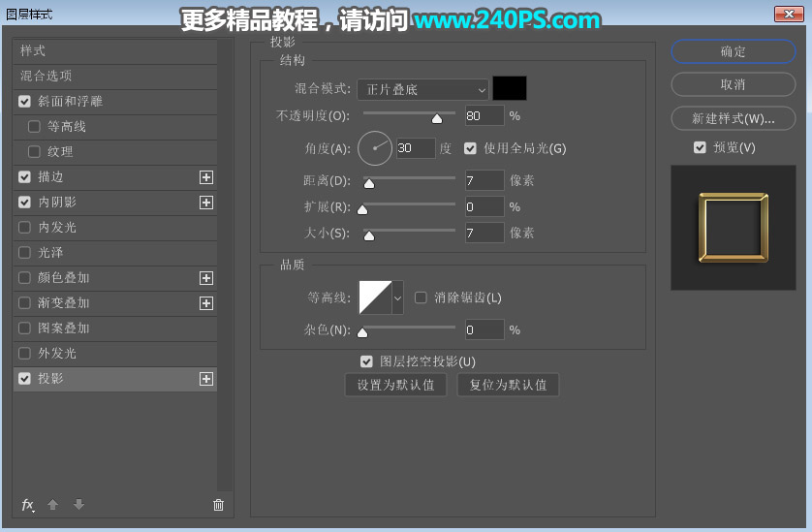Screen dimensions: 812x532
Task: Click the effects list scrollbar
Action: pos(225,265)
